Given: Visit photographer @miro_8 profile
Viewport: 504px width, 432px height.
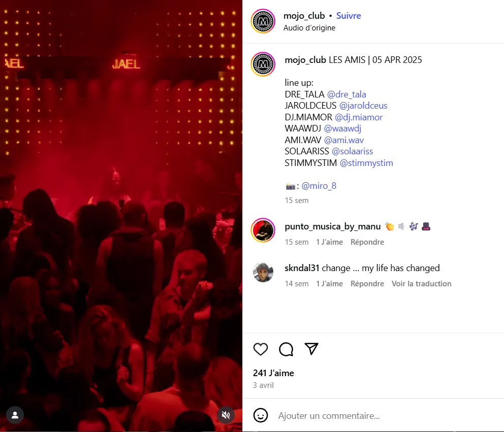Looking at the screenshot, I should point(319,186).
